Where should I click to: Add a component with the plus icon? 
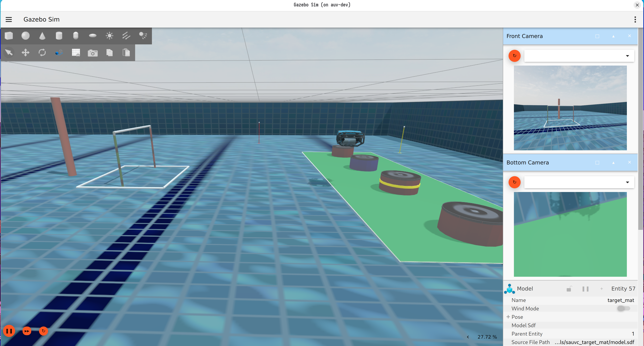[x=602, y=289]
